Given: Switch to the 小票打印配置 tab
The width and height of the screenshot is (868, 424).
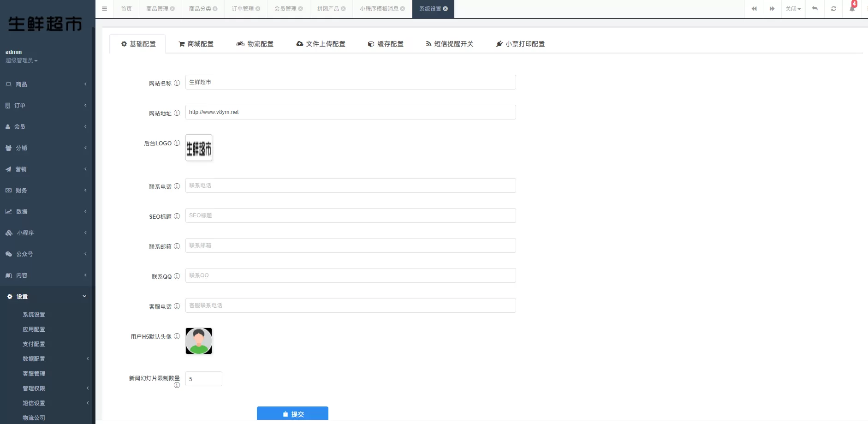Looking at the screenshot, I should [x=520, y=44].
